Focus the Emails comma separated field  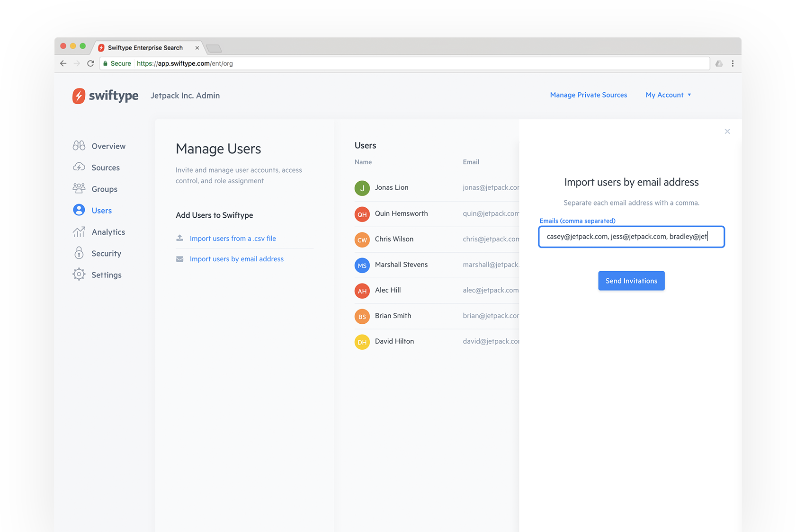631,237
